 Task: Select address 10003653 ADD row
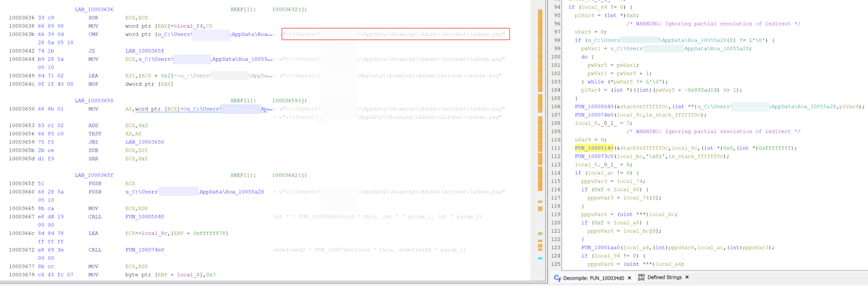(x=22, y=126)
